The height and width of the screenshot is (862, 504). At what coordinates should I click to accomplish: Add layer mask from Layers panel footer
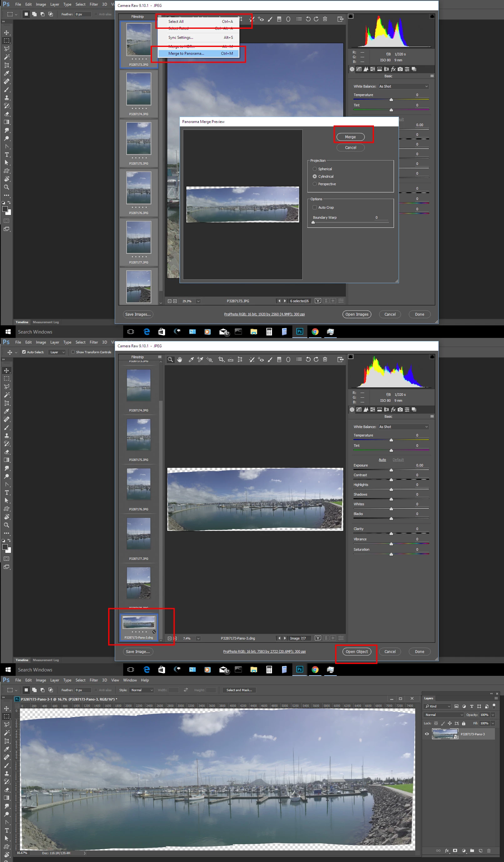[455, 850]
